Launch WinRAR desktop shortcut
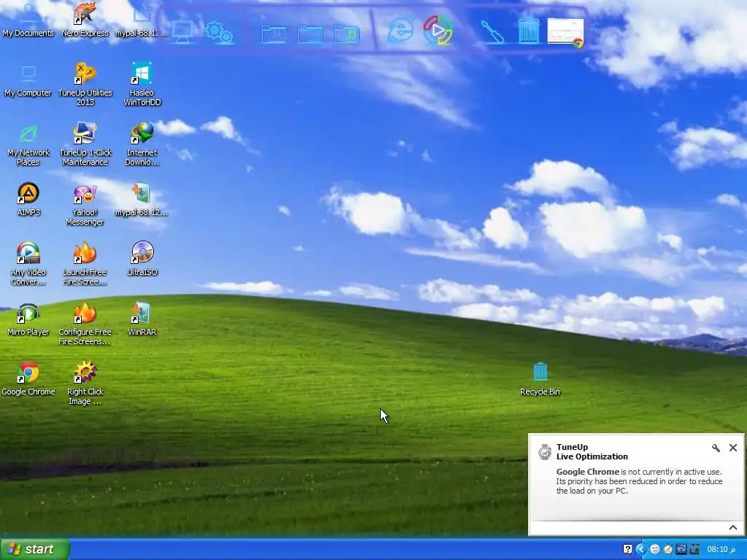Viewport: 747px width, 560px height. [142, 319]
